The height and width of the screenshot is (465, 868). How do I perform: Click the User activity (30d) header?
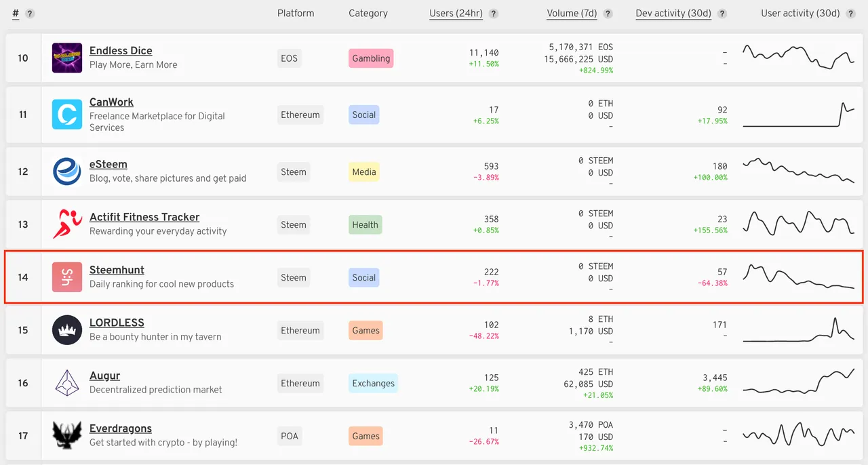click(x=800, y=14)
